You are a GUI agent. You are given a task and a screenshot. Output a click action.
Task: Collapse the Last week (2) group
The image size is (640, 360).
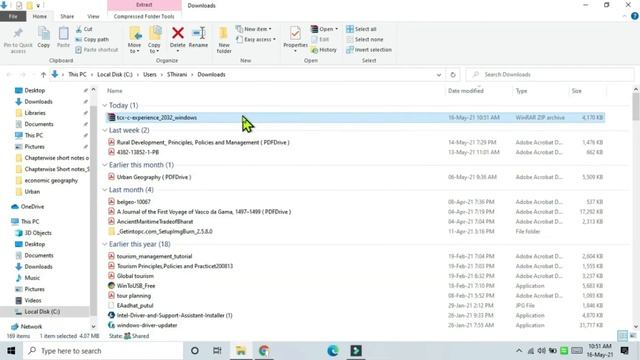pos(104,130)
